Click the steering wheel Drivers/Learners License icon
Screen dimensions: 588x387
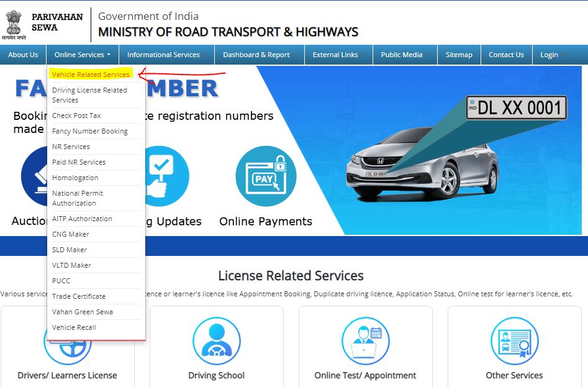pos(68,340)
